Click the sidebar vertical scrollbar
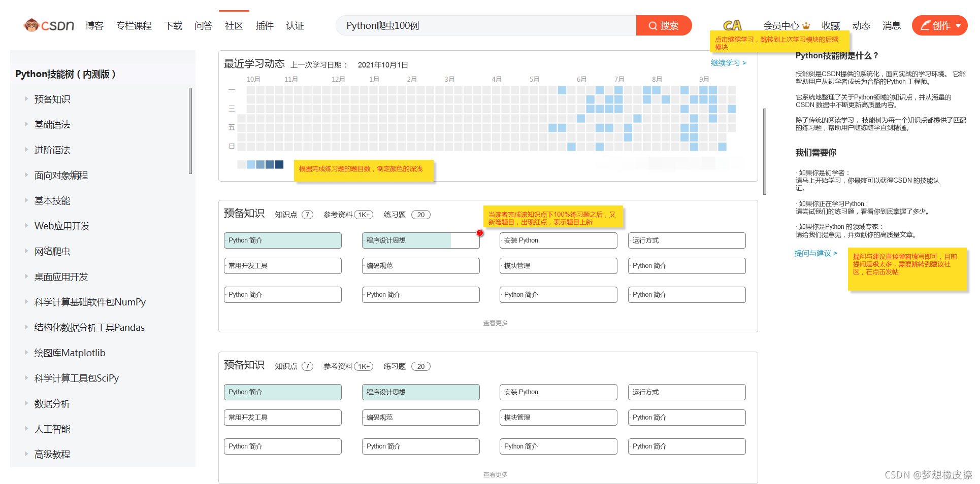The image size is (980, 484). click(190, 131)
